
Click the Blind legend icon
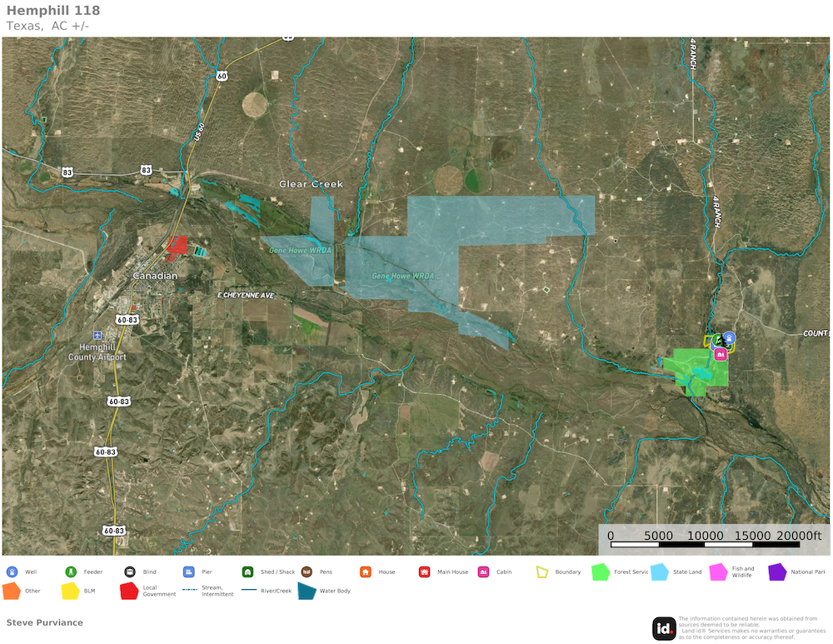click(x=130, y=572)
